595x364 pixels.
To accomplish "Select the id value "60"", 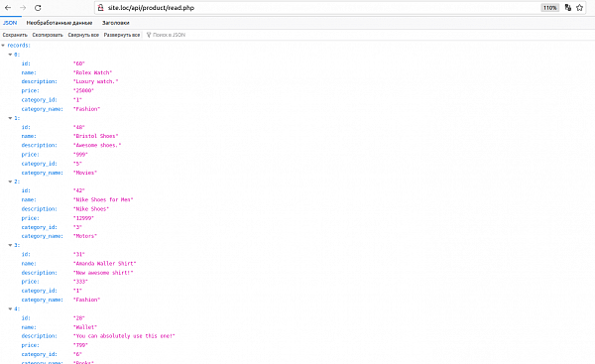I will (79, 63).
